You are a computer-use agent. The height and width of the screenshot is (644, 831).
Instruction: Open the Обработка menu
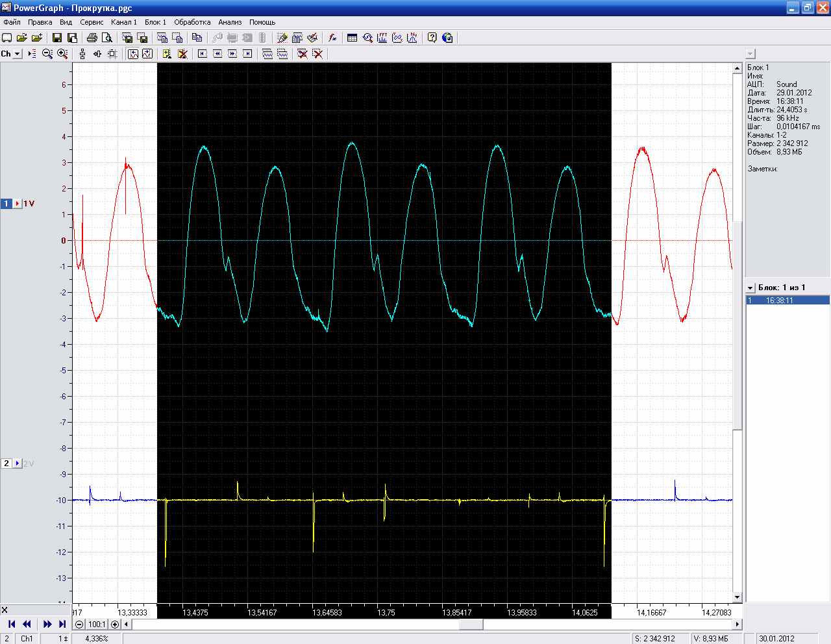pyautogui.click(x=192, y=22)
